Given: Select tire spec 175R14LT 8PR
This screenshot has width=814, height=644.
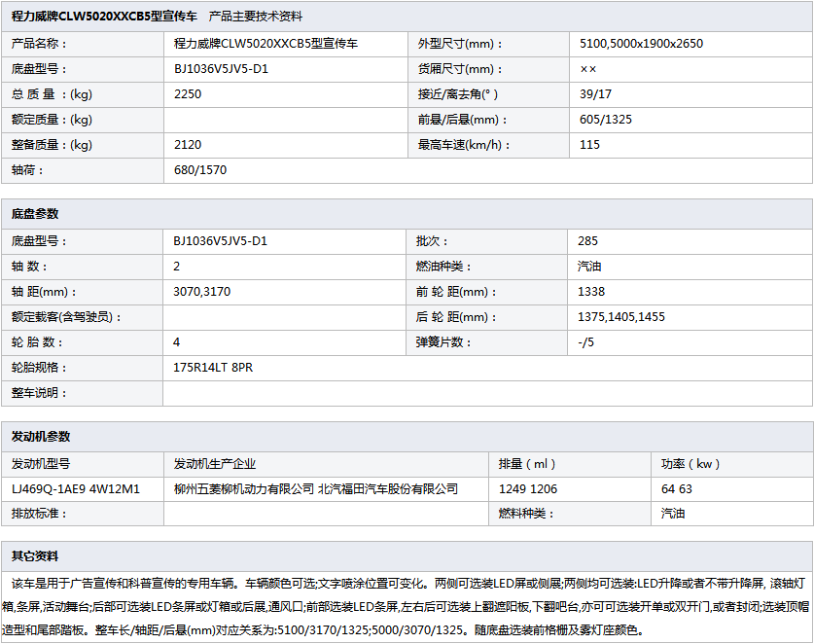Looking at the screenshot, I should click(x=213, y=368).
